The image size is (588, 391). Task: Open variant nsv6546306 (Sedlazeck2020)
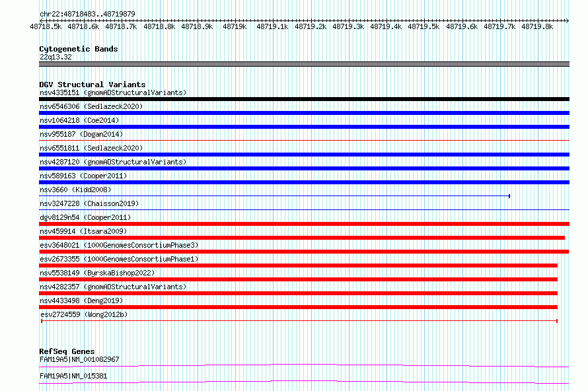pyautogui.click(x=91, y=106)
